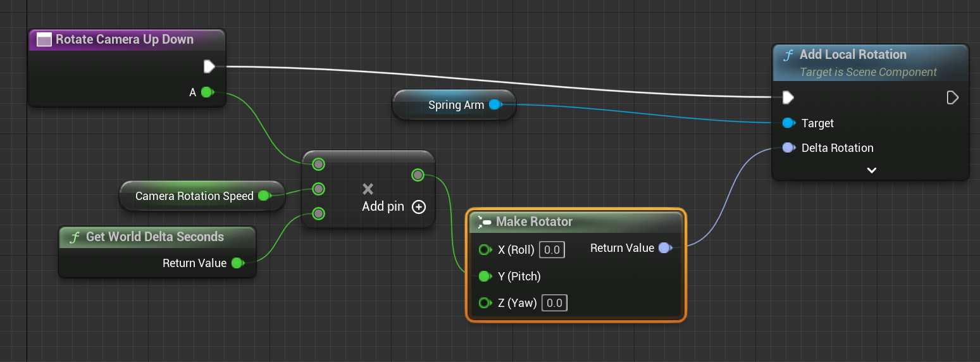Click Camera Rotation Speed output pin

point(263,196)
